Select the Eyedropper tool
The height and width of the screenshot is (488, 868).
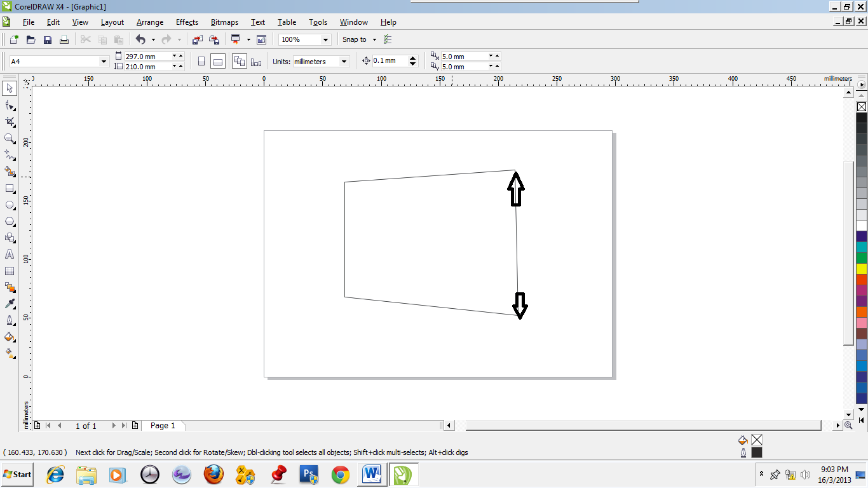click(9, 304)
